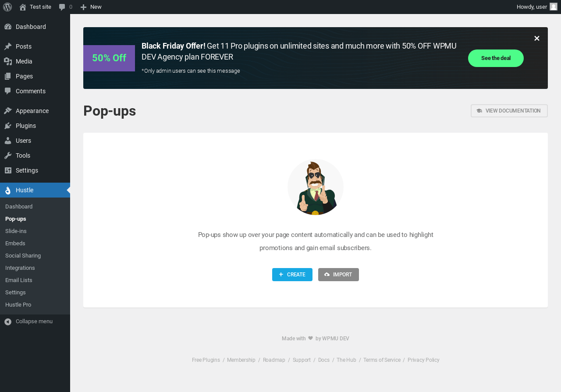The image size is (561, 392).
Task: Click the Appearance paintbrush icon
Action: [x=8, y=111]
